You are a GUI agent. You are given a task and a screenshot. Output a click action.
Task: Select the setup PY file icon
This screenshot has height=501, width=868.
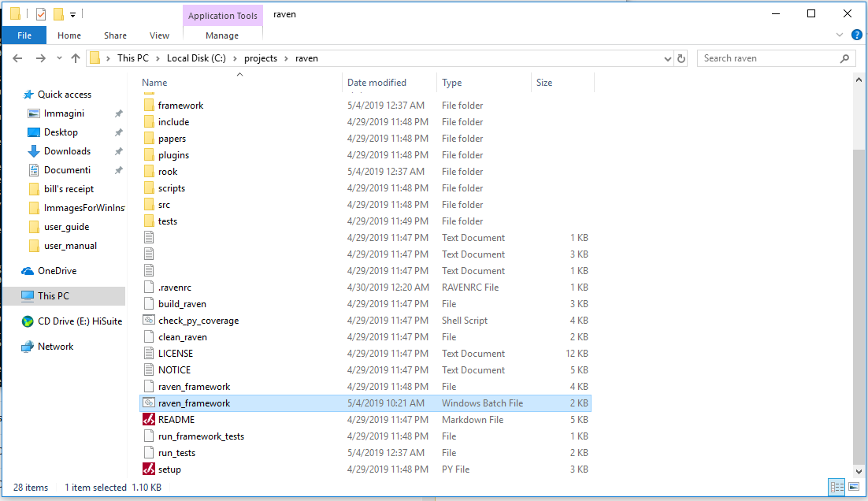coord(149,469)
